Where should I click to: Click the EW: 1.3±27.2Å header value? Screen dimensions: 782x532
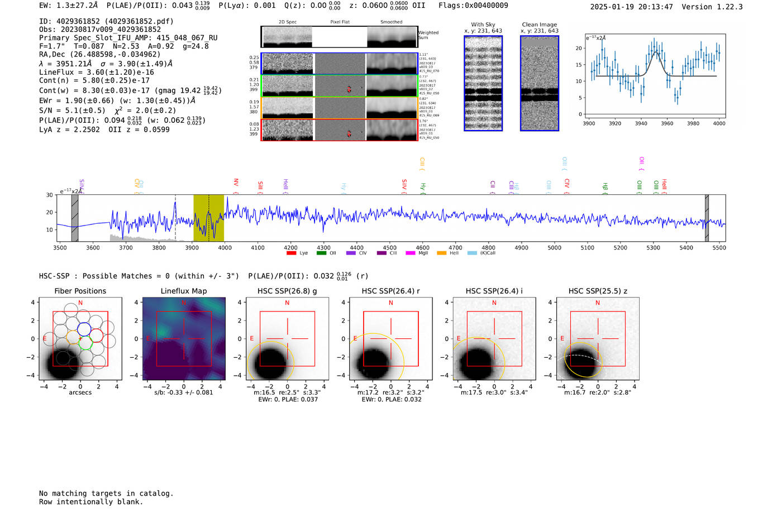[x=68, y=6]
